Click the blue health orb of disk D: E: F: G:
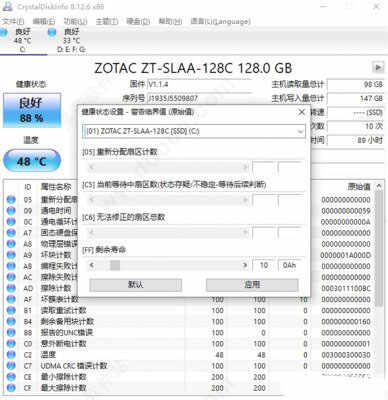388x400 pixels. [x=52, y=32]
